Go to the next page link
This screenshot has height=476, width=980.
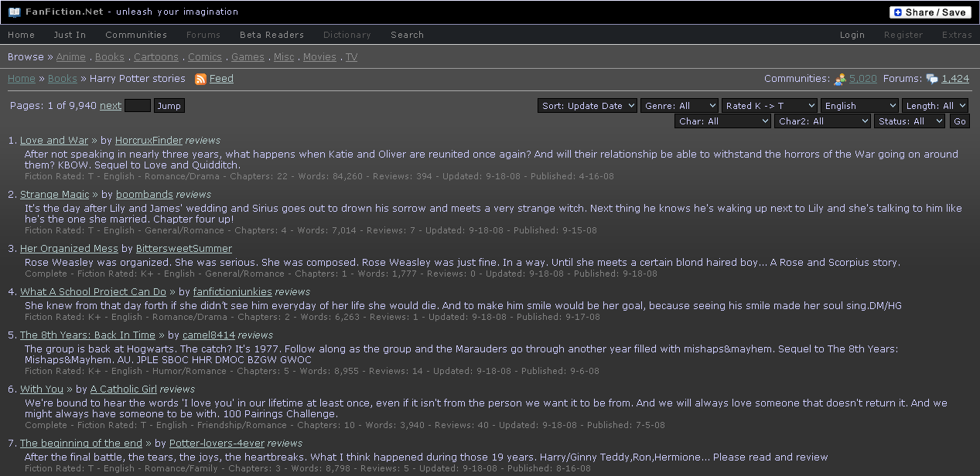(x=111, y=106)
